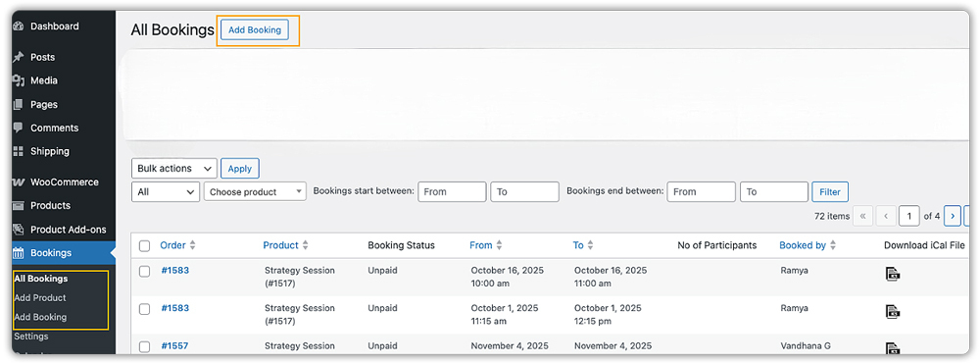Open Dashboard in the sidebar

pos(54,26)
